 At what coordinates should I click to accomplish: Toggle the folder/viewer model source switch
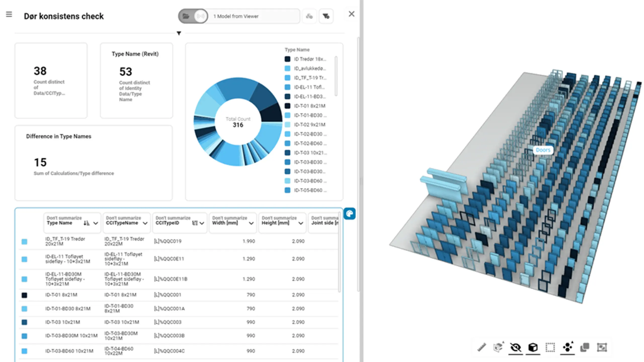[193, 16]
